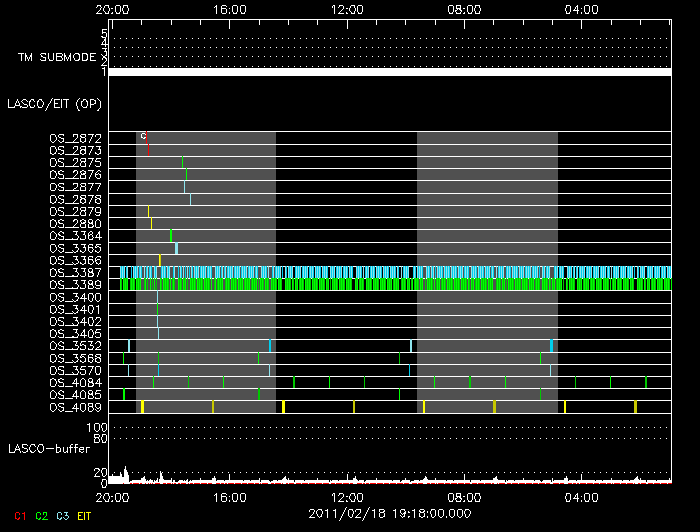
Task: Click the LASCO-buffer axis value 20
Action: coord(100,472)
